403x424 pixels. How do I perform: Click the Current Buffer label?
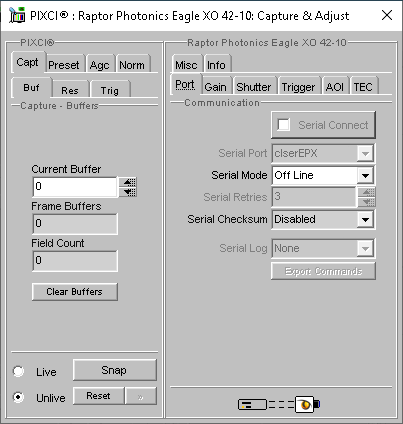click(66, 169)
